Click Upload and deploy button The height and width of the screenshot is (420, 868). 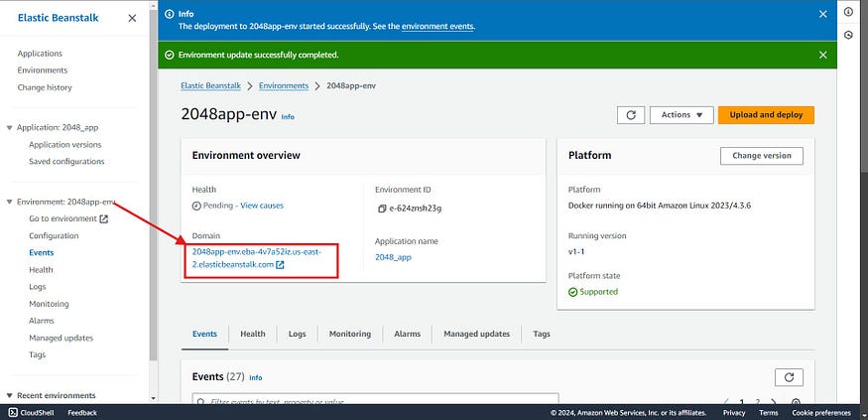click(x=766, y=115)
